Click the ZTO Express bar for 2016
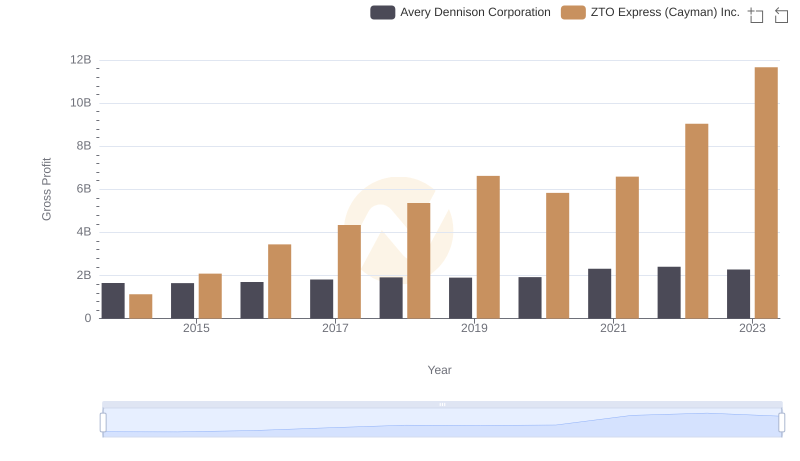This screenshot has height=461, width=800. coord(280,281)
